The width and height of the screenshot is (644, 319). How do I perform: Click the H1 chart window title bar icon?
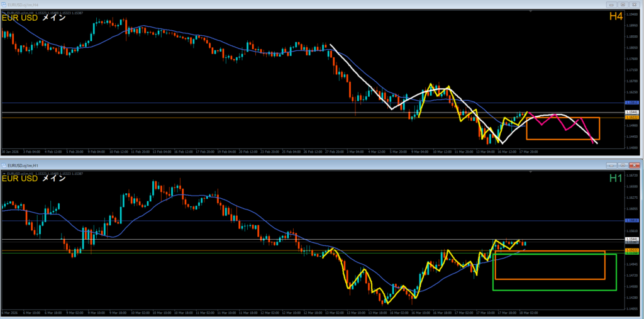coord(4,165)
